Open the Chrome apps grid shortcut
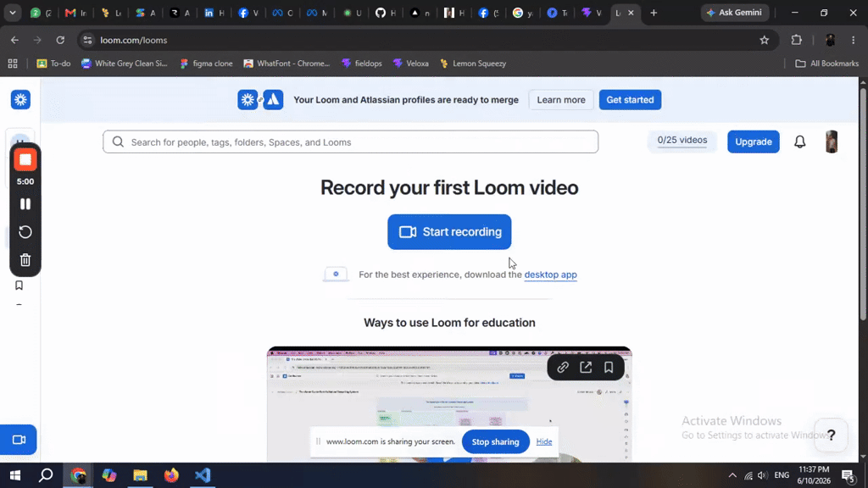Viewport: 868px width, 488px height. click(x=13, y=64)
